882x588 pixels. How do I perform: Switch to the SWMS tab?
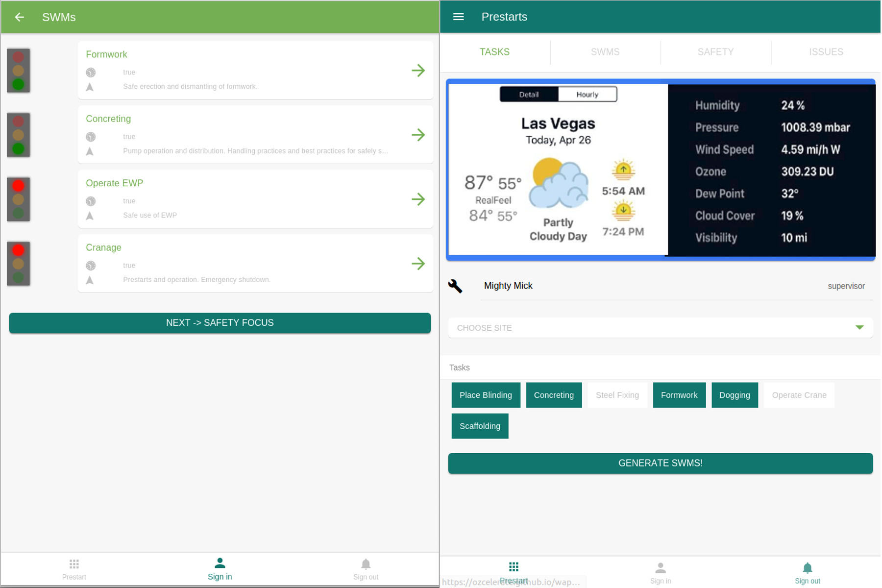(x=605, y=52)
